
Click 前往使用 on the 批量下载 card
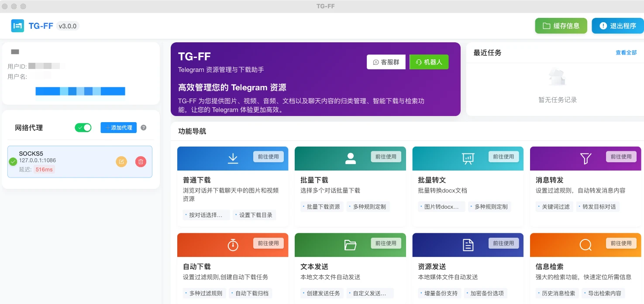point(386,157)
